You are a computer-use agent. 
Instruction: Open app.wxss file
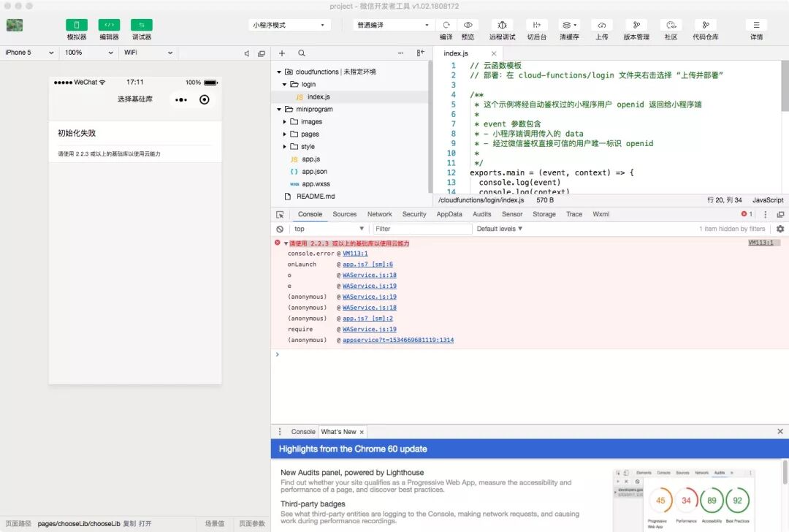click(x=316, y=184)
